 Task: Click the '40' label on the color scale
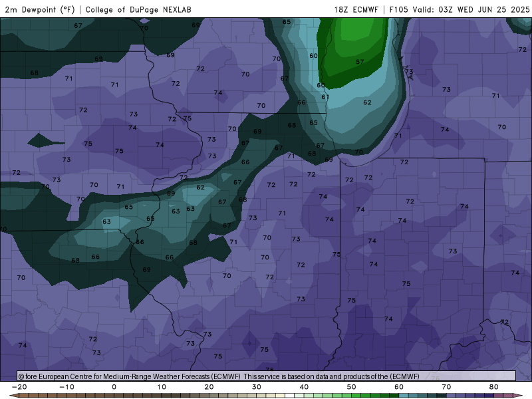coord(304,387)
